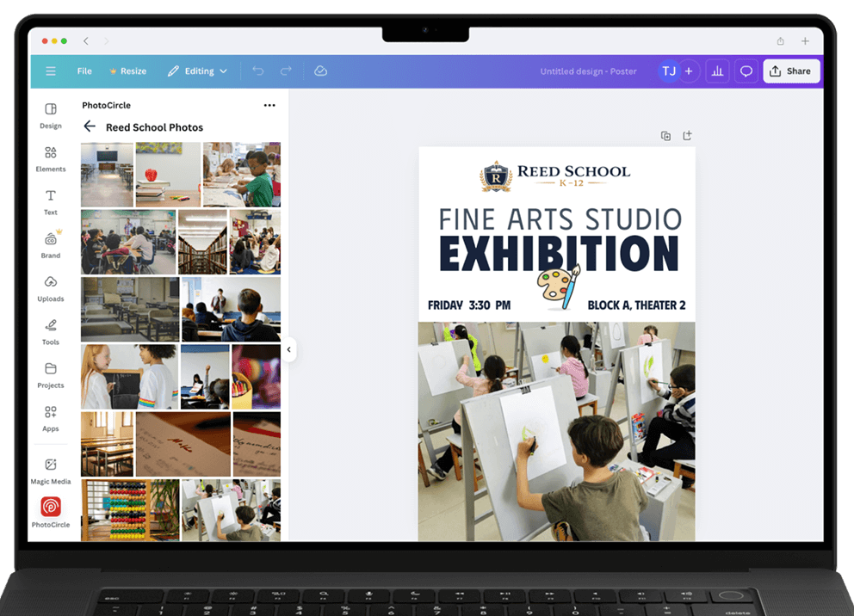Viewport: 854px width, 616px height.
Task: Open the Uploads panel
Action: tap(50, 288)
